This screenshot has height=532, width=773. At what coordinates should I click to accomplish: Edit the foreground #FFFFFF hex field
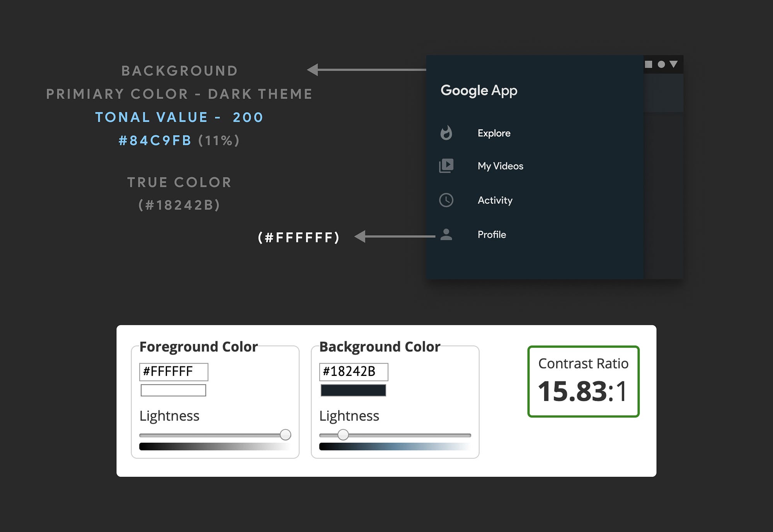pos(174,372)
